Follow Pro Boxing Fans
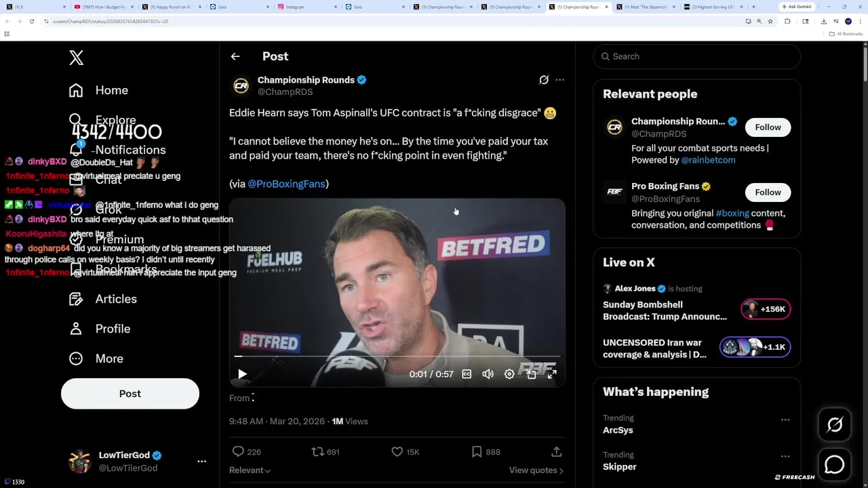Screen dimensions: 868x488 (x=768, y=192)
